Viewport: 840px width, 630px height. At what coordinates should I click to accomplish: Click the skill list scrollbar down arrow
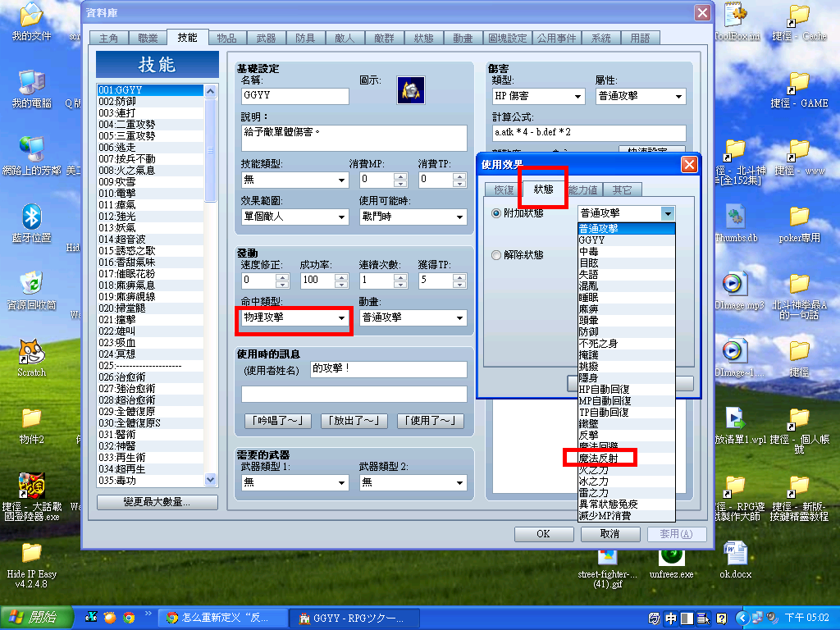(x=211, y=479)
